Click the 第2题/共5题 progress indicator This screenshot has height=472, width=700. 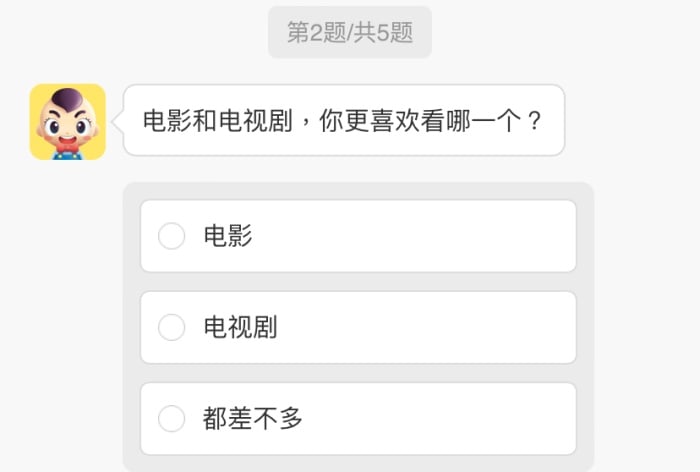click(x=350, y=32)
